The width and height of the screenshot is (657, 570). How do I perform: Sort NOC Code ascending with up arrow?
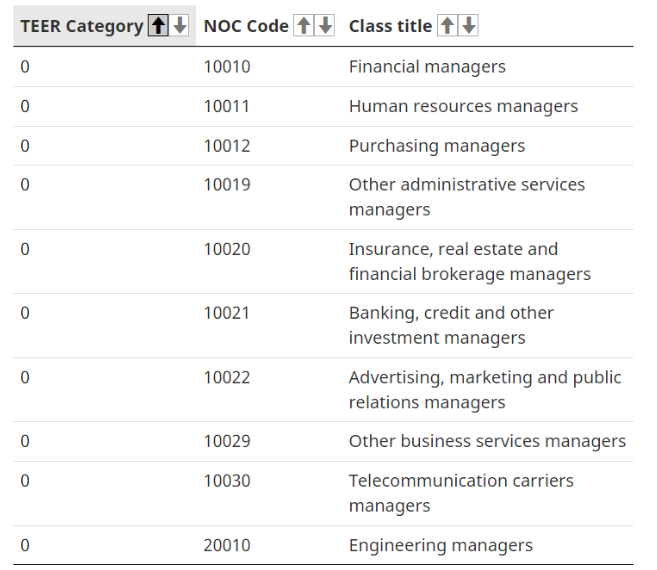point(304,26)
